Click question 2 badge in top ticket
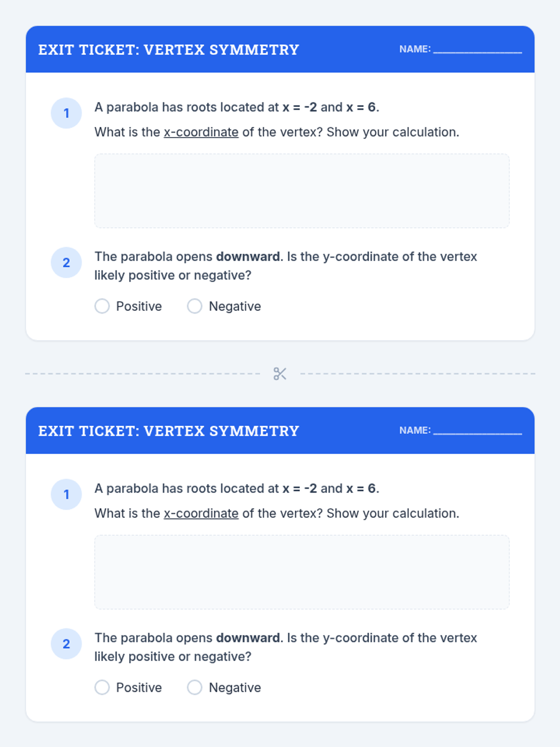The width and height of the screenshot is (560, 747). 66,262
